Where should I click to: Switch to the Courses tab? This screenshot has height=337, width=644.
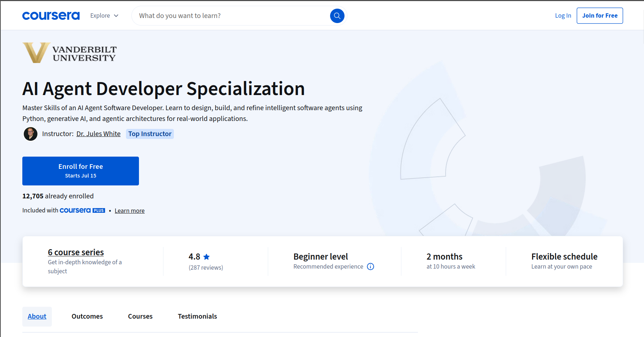[x=140, y=316]
